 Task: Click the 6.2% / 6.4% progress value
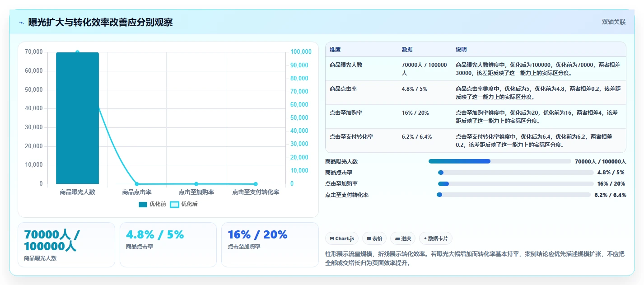[610, 195]
